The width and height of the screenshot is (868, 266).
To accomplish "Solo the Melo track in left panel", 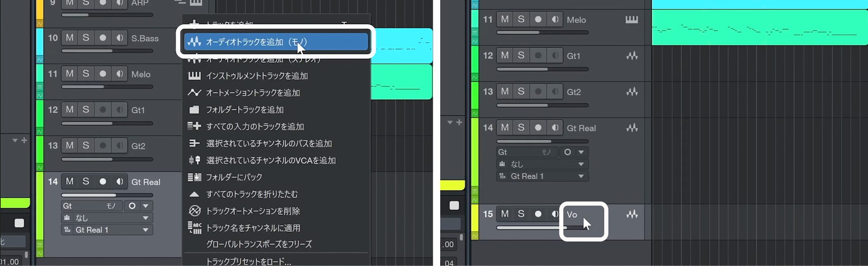I will point(86,74).
